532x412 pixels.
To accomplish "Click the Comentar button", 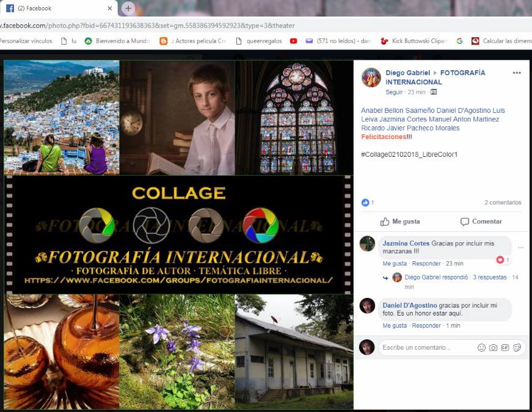I will click(x=481, y=222).
